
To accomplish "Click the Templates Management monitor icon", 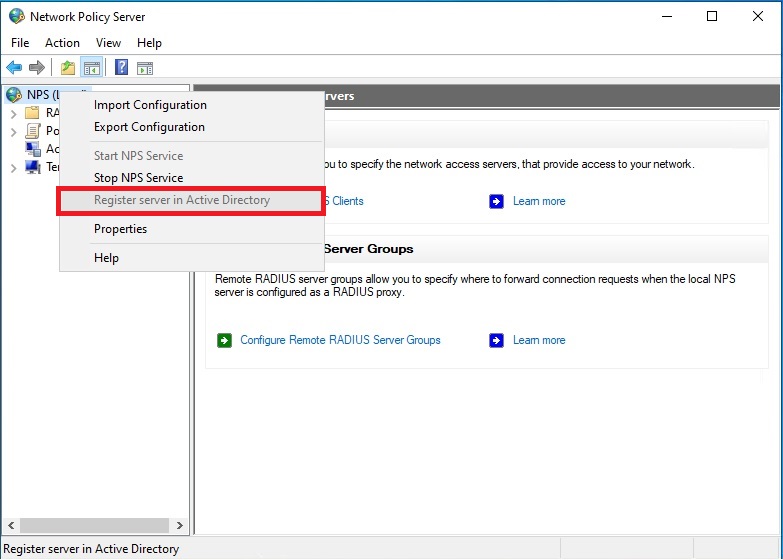I will (33, 167).
